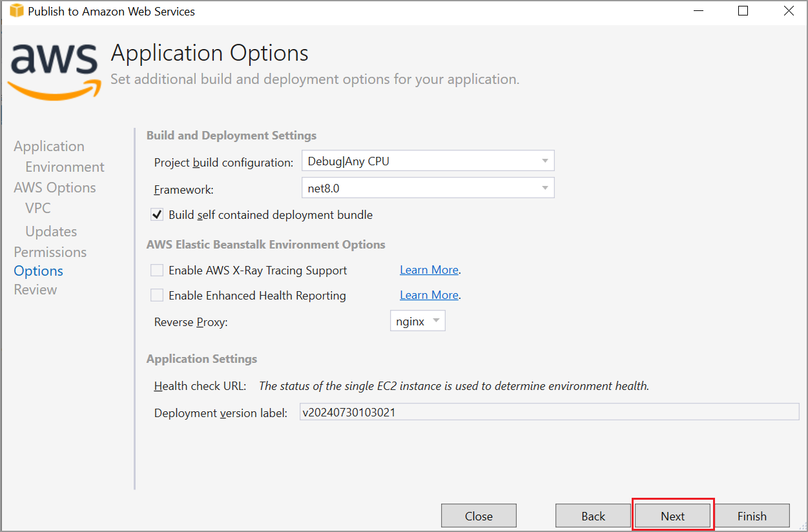Viewport: 808px width, 532px height.
Task: Open Learn More for X-Ray Tracing
Action: tap(428, 269)
